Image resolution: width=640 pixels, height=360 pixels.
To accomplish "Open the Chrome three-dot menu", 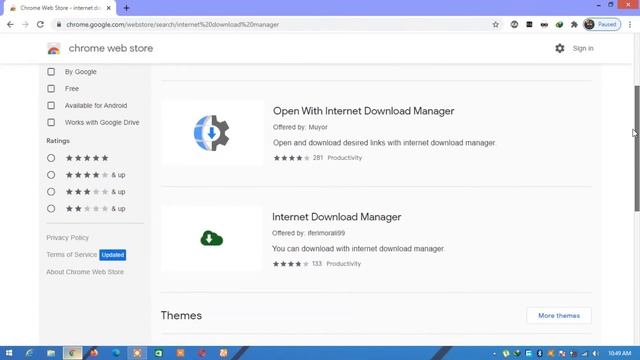I will click(630, 24).
